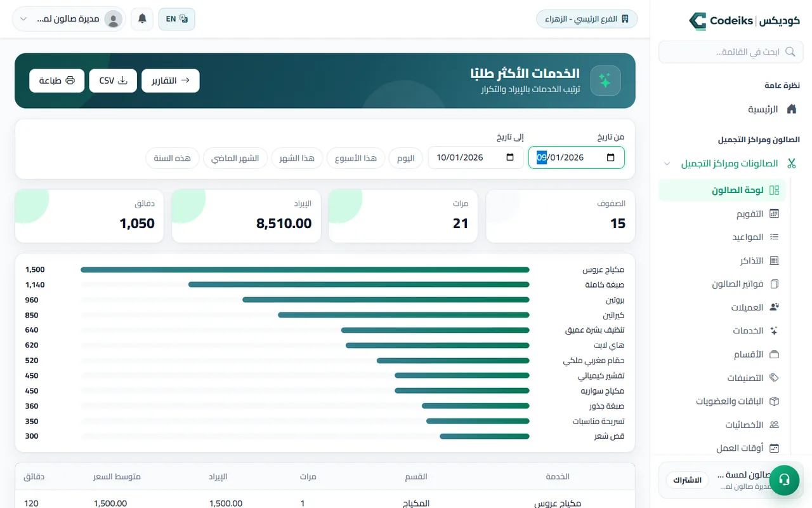Click the التصنيفات tag icon
This screenshot has height=508, width=812.
click(x=774, y=378)
